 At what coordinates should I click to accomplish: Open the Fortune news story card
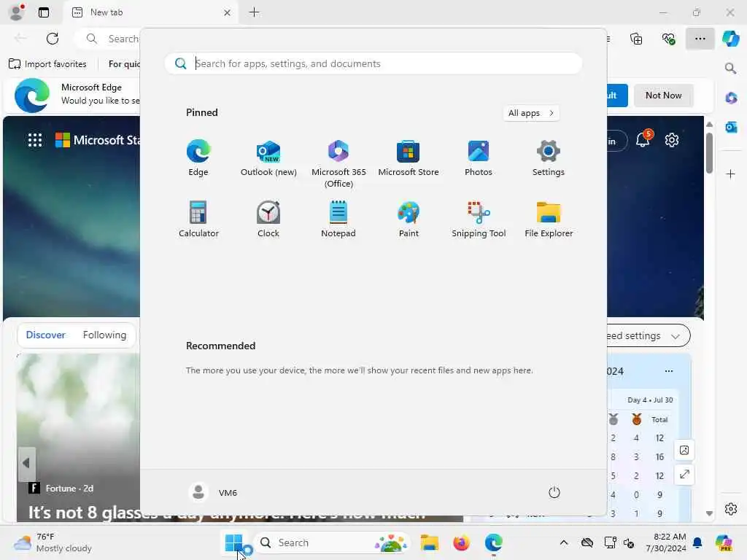point(79,437)
